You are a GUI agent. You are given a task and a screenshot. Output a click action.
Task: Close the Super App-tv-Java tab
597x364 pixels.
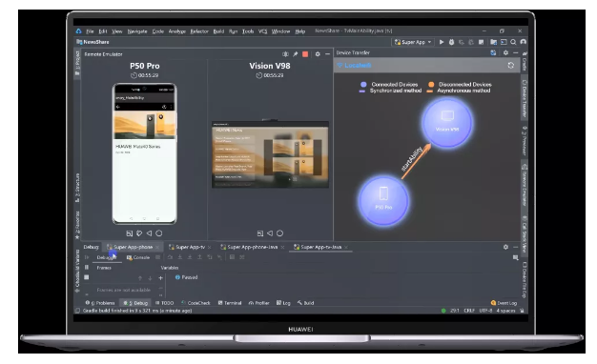point(346,247)
